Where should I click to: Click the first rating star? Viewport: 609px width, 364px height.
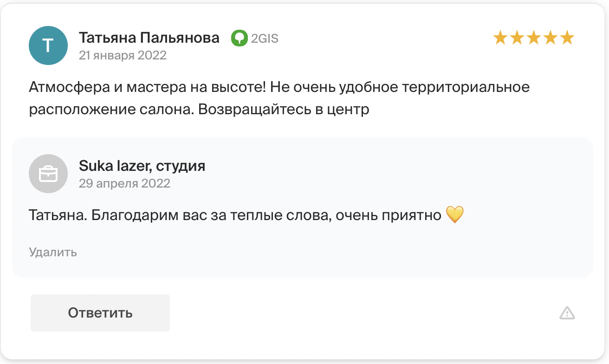[500, 38]
